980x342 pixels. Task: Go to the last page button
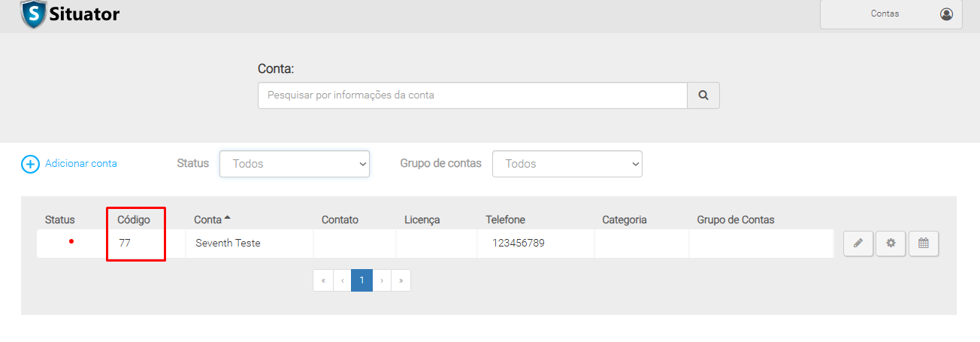(401, 280)
